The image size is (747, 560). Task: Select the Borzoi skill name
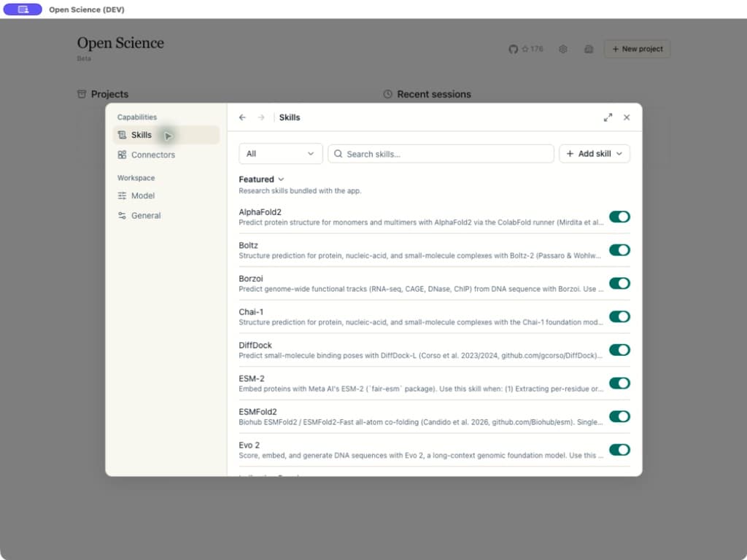pos(251,279)
